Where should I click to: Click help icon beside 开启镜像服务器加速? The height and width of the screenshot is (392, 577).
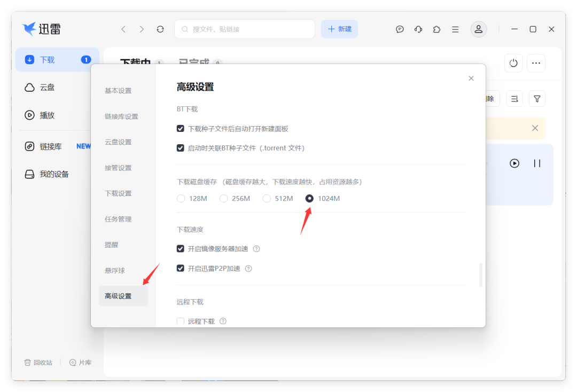[256, 249]
